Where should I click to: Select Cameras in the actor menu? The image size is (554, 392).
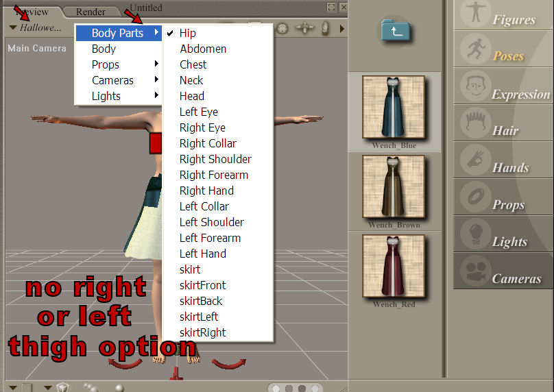(x=112, y=80)
